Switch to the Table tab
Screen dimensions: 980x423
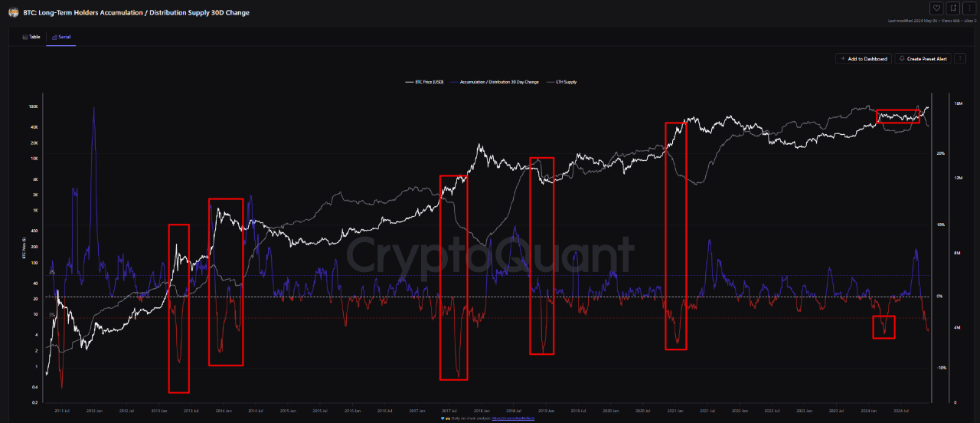(31, 37)
